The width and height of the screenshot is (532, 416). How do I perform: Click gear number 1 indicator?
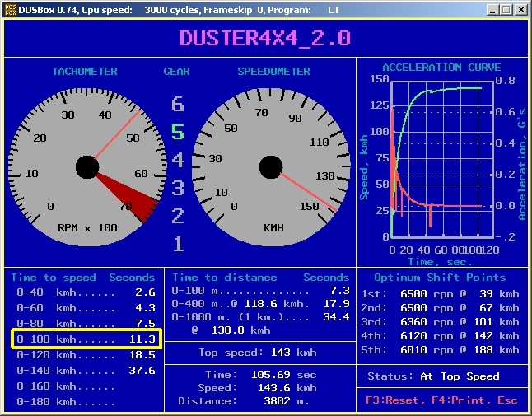click(x=178, y=244)
